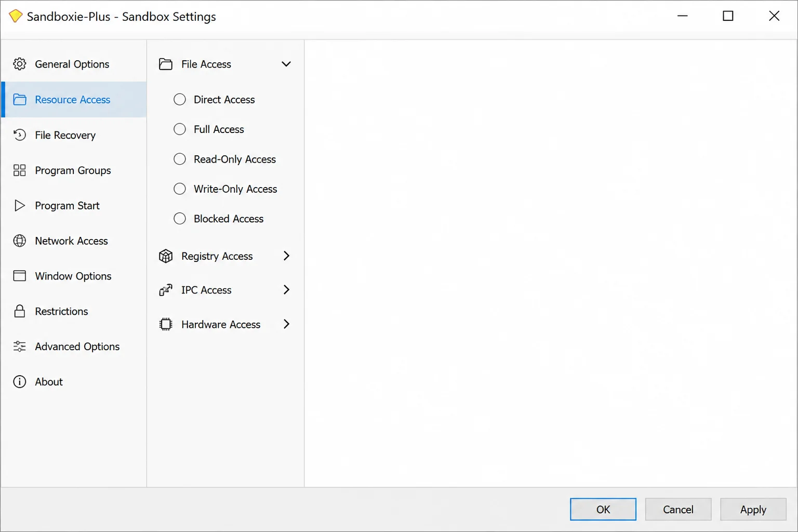Image resolution: width=798 pixels, height=532 pixels.
Task: Minimize the Sandbox Settings window
Action: point(683,16)
